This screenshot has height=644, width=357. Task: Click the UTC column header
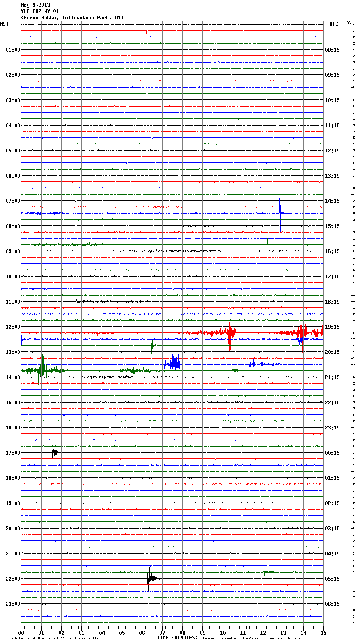coord(334,24)
